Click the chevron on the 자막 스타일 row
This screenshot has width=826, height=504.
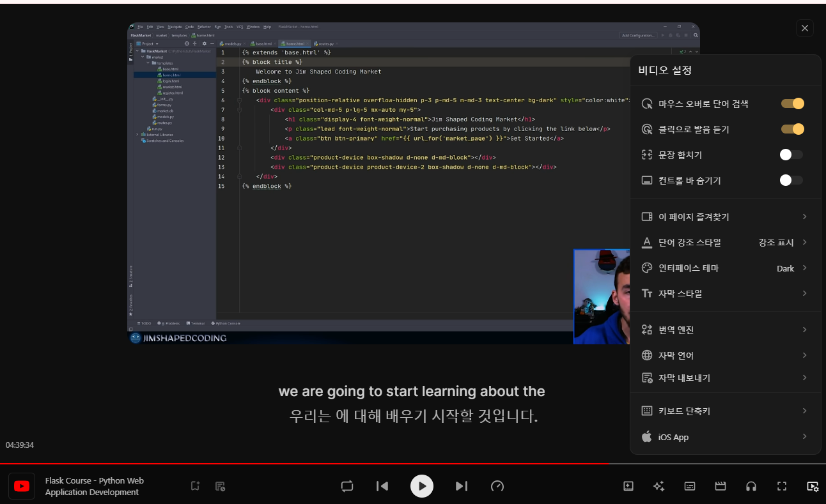point(804,293)
